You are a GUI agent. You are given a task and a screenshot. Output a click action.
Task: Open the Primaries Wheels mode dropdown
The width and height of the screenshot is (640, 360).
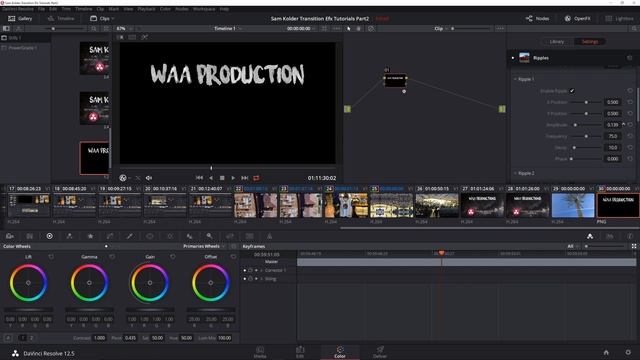click(204, 246)
